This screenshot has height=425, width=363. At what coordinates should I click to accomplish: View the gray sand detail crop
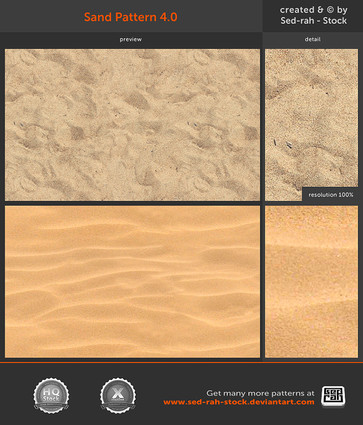pyautogui.click(x=311, y=125)
